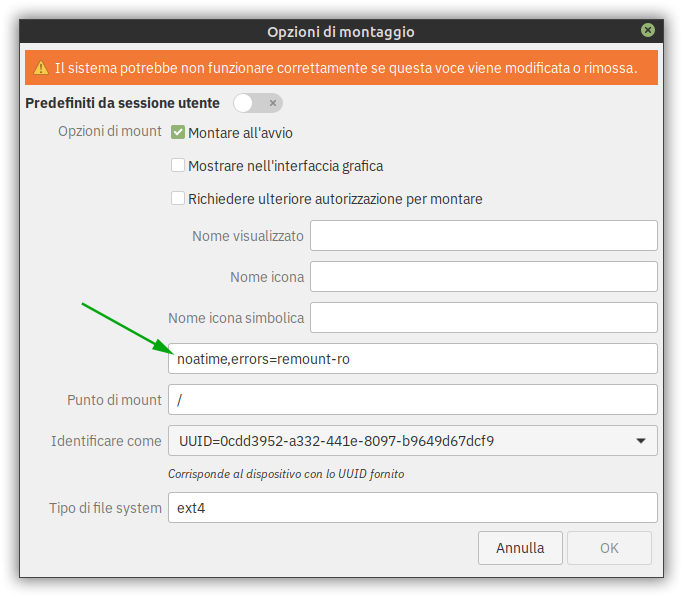Image resolution: width=683 pixels, height=597 pixels.
Task: Click the Corrisponde al dispositivo con lo UUID text
Action: (286, 474)
